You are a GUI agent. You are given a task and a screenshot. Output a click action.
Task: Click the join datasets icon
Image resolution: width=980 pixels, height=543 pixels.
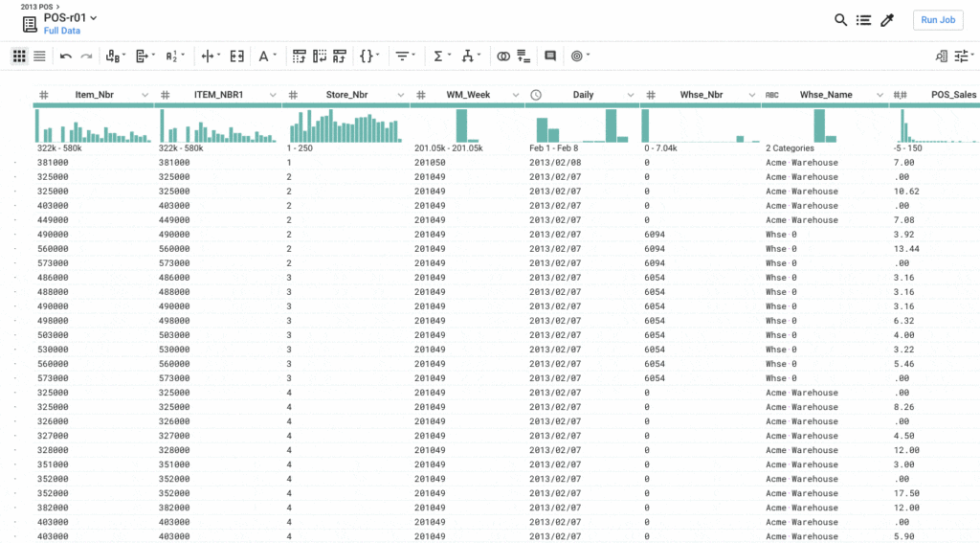coord(503,57)
